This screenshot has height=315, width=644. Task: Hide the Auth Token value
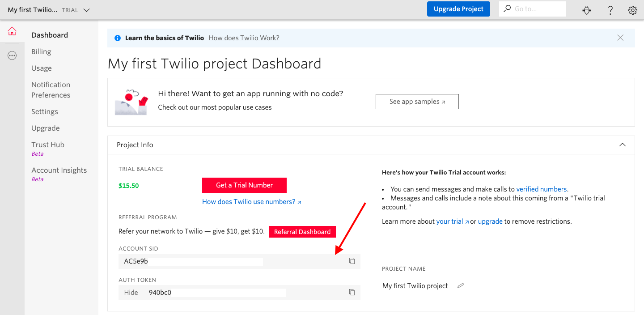(131, 292)
